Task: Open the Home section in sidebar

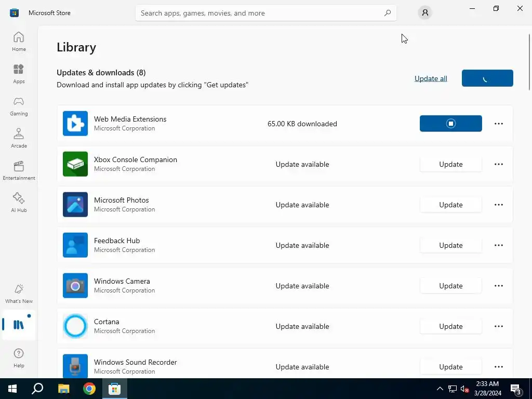Action: point(19,42)
